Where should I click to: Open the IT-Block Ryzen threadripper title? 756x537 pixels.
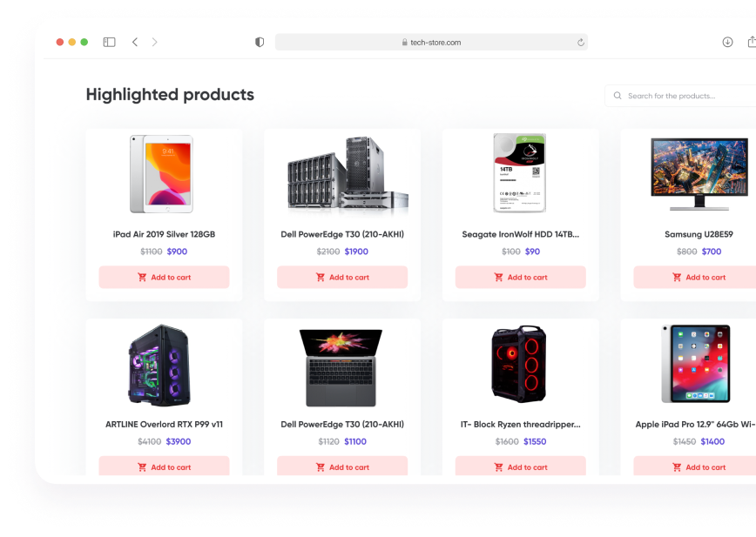520,425
